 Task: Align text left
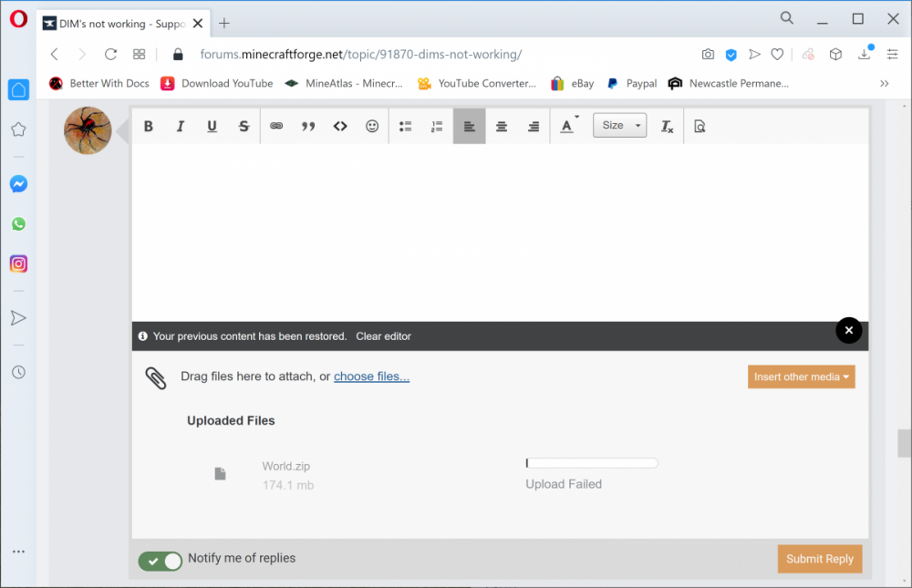click(x=470, y=126)
